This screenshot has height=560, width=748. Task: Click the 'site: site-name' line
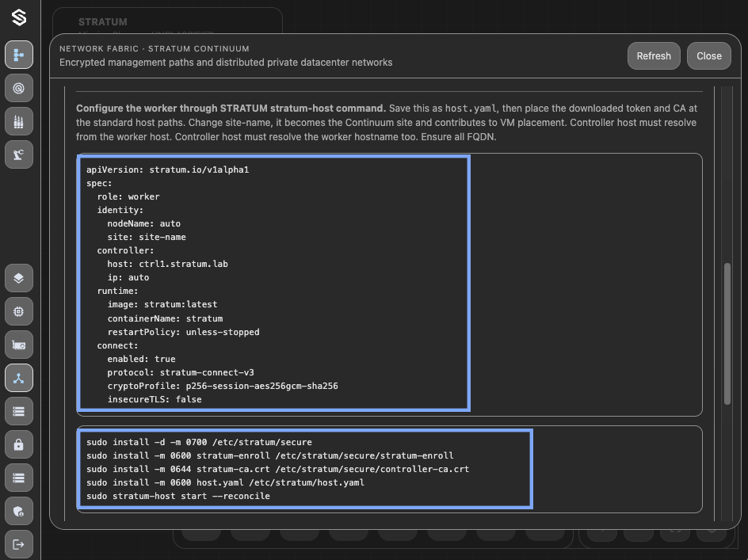pos(147,237)
